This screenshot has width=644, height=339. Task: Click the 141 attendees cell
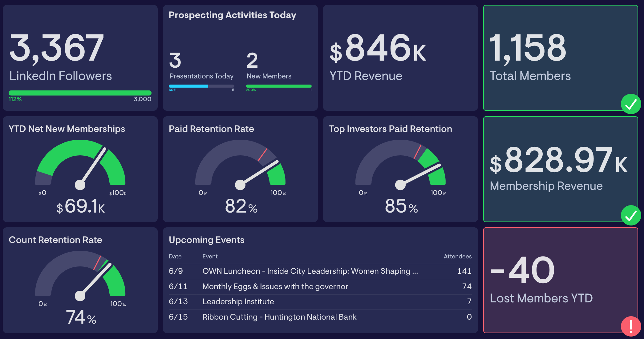coord(464,271)
